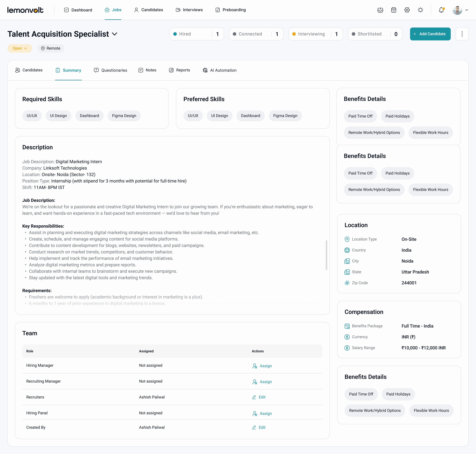
Task: Toggle light/dark theme sun icon
Action: (x=421, y=10)
